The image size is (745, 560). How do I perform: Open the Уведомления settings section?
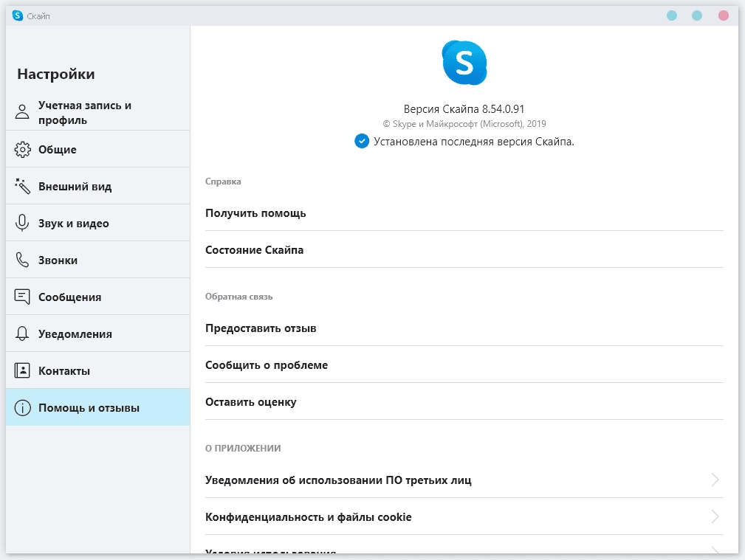point(98,333)
